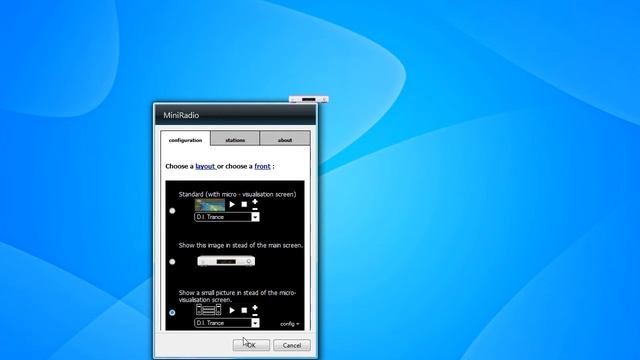Click the white stereo receiver image
The width and height of the screenshot is (640, 360).
click(x=226, y=261)
